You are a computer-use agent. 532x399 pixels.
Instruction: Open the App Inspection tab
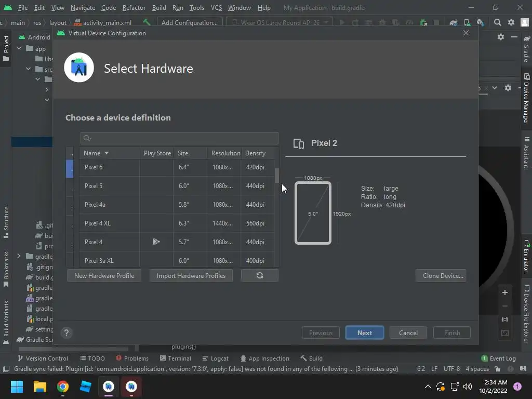click(265, 358)
